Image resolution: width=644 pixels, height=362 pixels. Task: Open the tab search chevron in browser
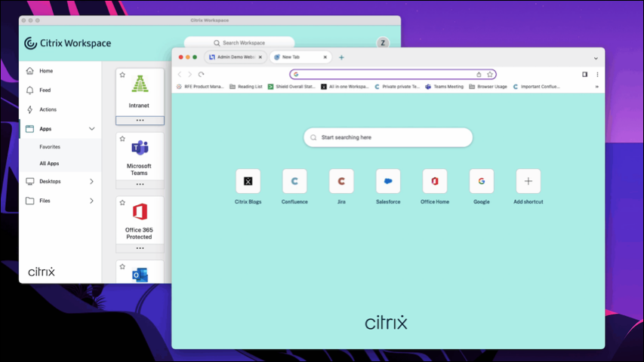coord(596,58)
